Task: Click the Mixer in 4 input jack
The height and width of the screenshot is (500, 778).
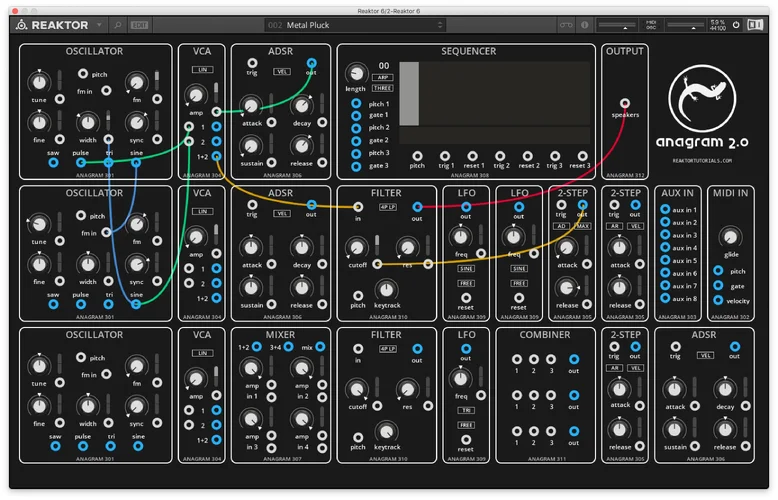Action: [322, 448]
